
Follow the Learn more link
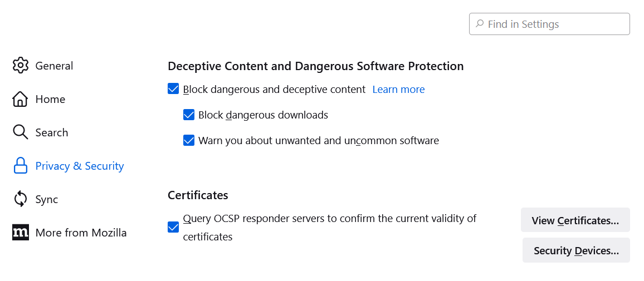398,89
